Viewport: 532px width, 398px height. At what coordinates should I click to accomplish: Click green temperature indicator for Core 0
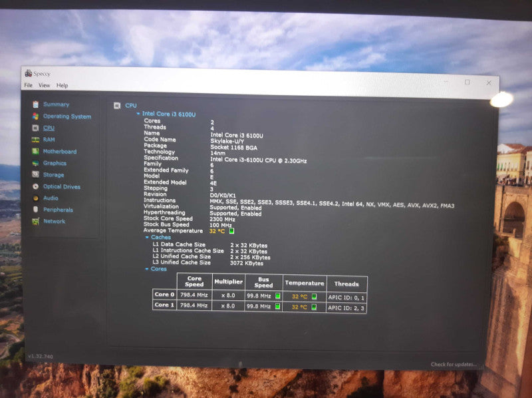pyautogui.click(x=314, y=296)
